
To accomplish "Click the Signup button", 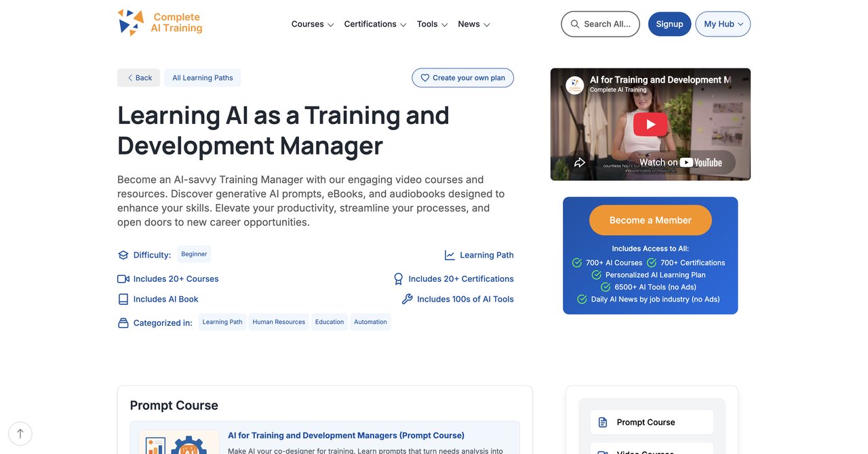I will (x=669, y=24).
